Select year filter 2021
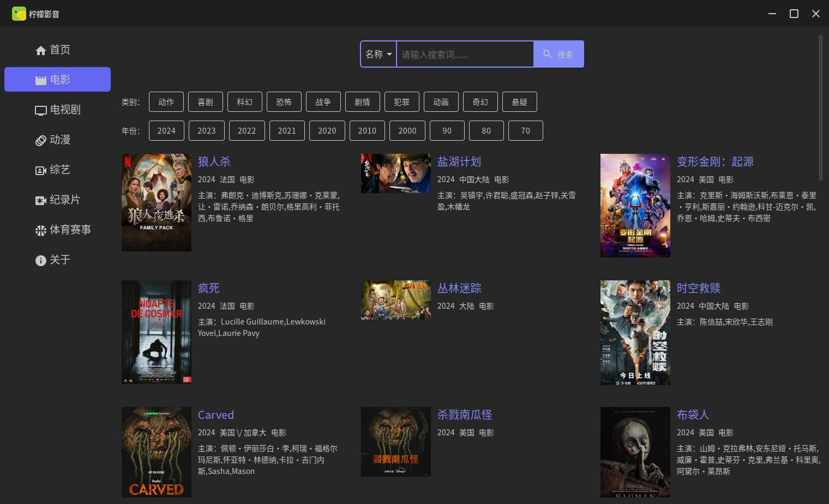The height and width of the screenshot is (504, 829). coord(287,131)
